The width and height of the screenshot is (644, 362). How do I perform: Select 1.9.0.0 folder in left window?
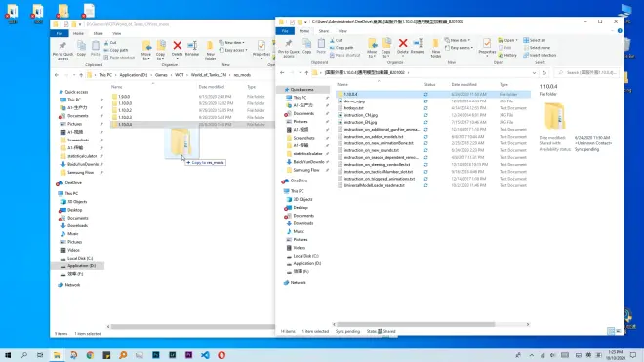pos(124,97)
